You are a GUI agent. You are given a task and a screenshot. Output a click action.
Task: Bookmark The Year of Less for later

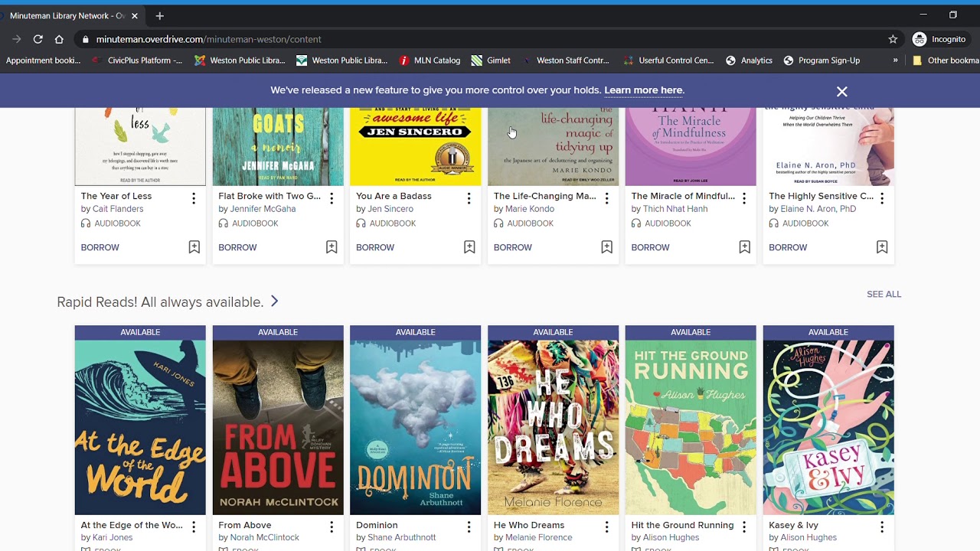click(x=194, y=247)
